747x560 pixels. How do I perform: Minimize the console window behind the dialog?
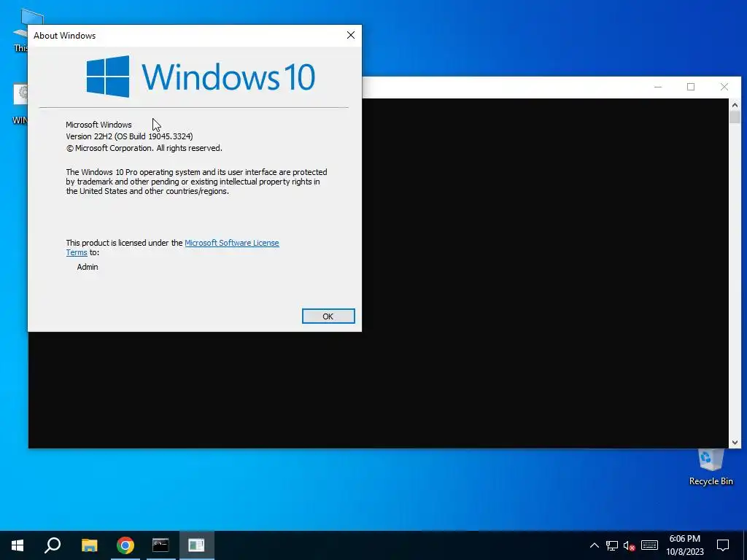tap(658, 87)
